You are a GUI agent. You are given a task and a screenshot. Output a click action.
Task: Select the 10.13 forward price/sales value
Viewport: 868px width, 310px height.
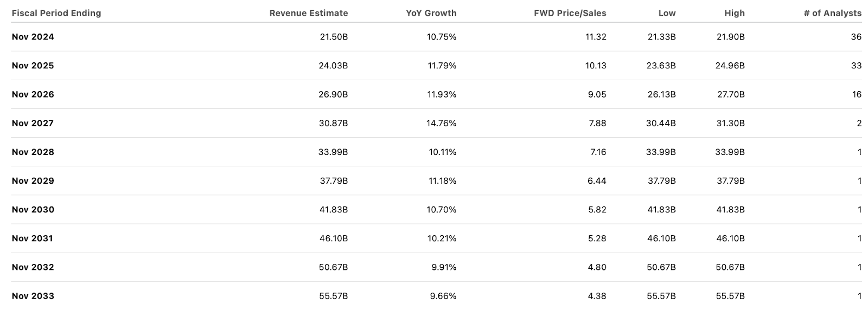[x=596, y=66]
